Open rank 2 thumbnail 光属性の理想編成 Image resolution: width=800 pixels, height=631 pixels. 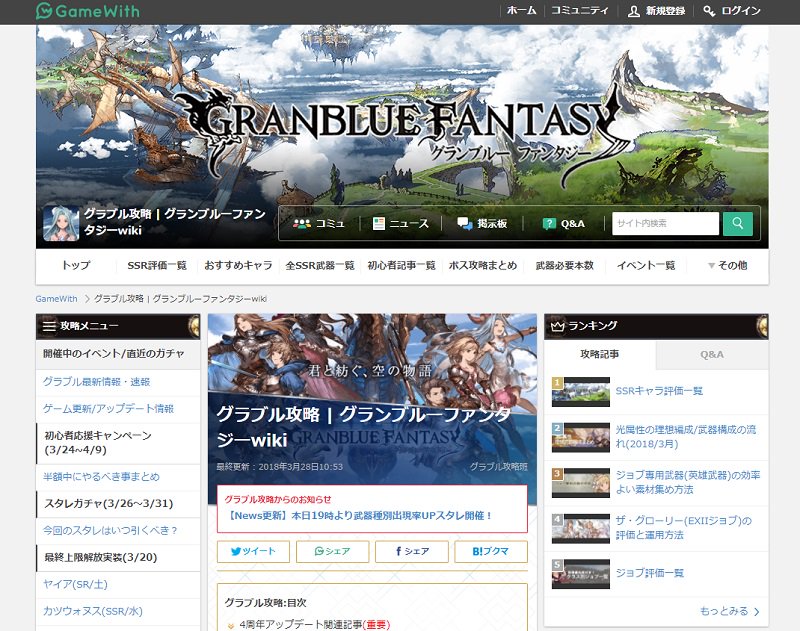581,437
